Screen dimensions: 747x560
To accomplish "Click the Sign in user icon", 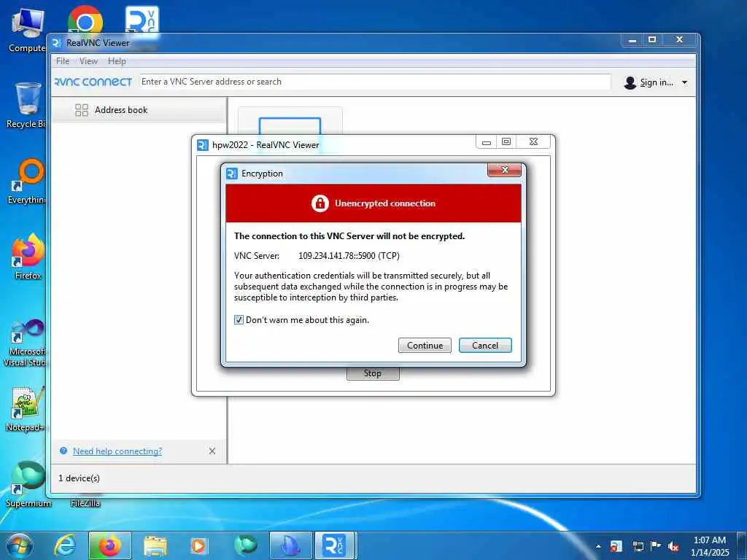I will click(x=630, y=82).
